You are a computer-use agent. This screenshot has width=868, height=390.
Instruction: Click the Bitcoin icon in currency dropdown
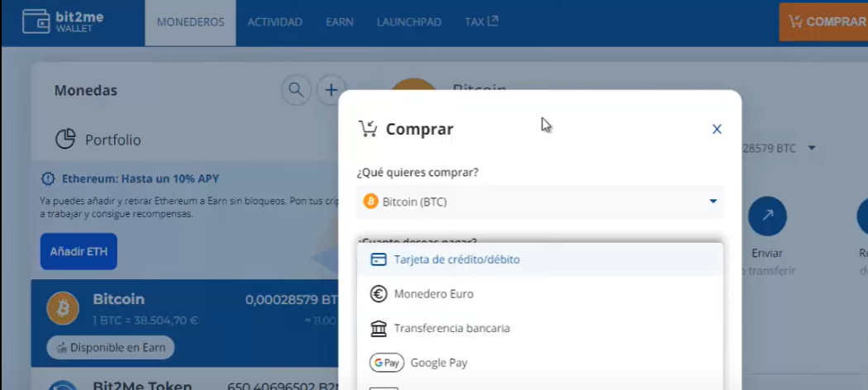(x=370, y=202)
